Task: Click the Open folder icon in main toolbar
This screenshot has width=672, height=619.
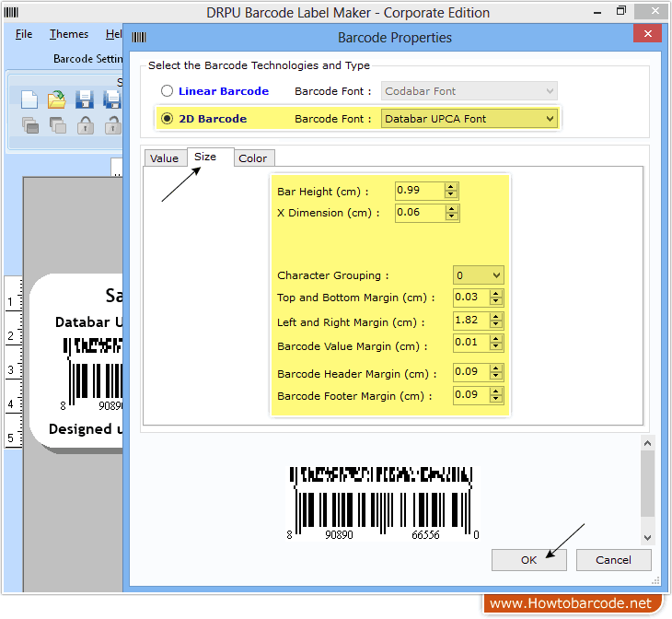Action: click(56, 99)
